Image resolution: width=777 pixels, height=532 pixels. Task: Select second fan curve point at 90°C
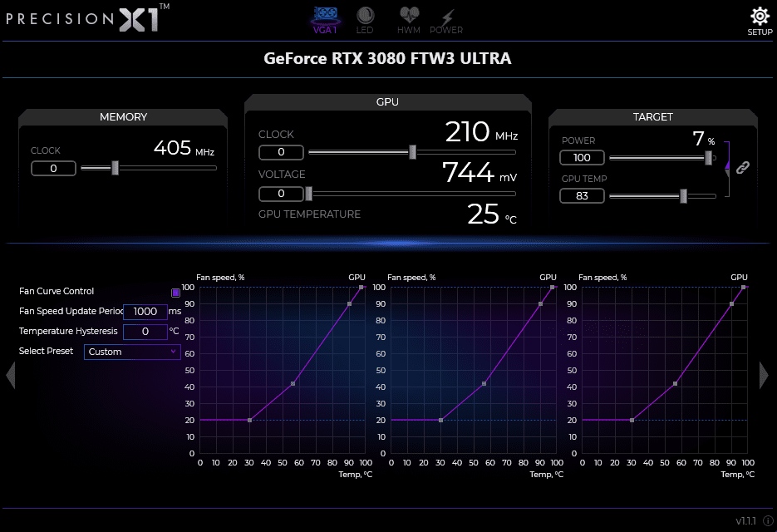coord(541,304)
